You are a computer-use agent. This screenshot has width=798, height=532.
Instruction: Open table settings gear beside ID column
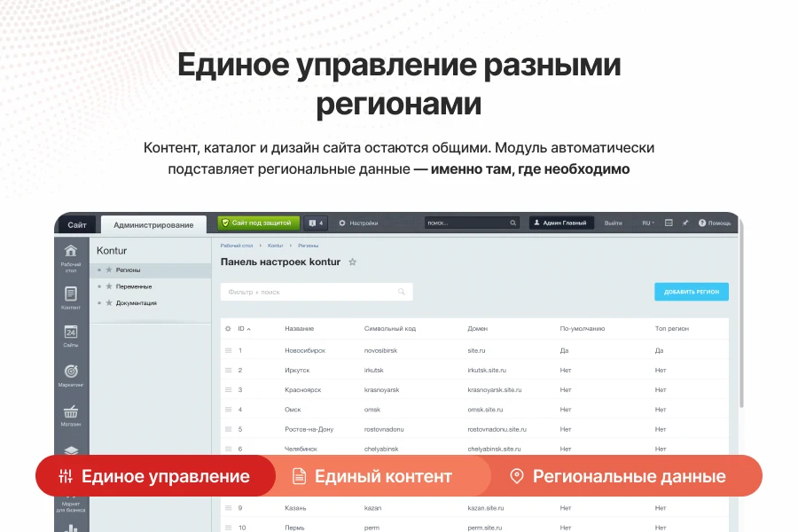(x=228, y=329)
